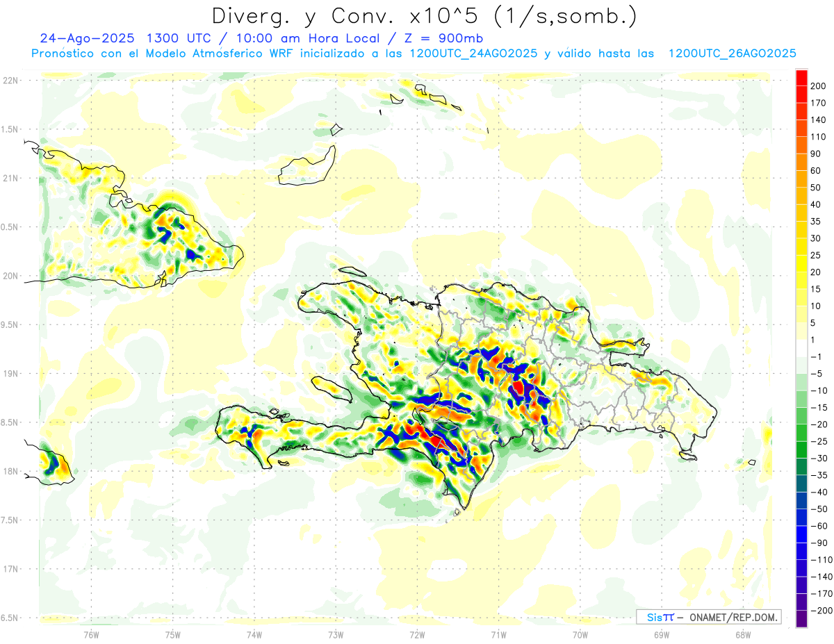Click the blue 'Sisπ' logo text
The height and width of the screenshot is (644, 834).
pyautogui.click(x=660, y=617)
